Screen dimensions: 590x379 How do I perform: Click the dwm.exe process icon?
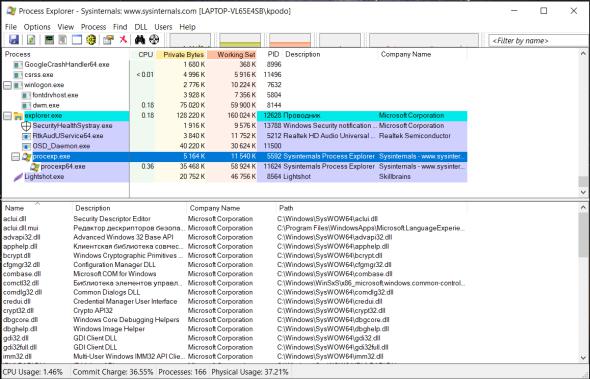pos(26,106)
